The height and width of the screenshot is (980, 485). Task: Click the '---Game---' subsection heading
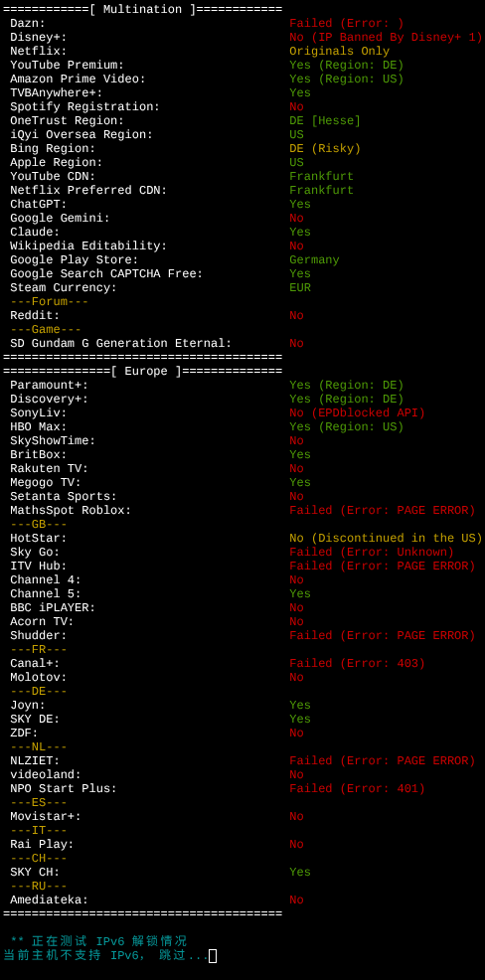tap(46, 329)
